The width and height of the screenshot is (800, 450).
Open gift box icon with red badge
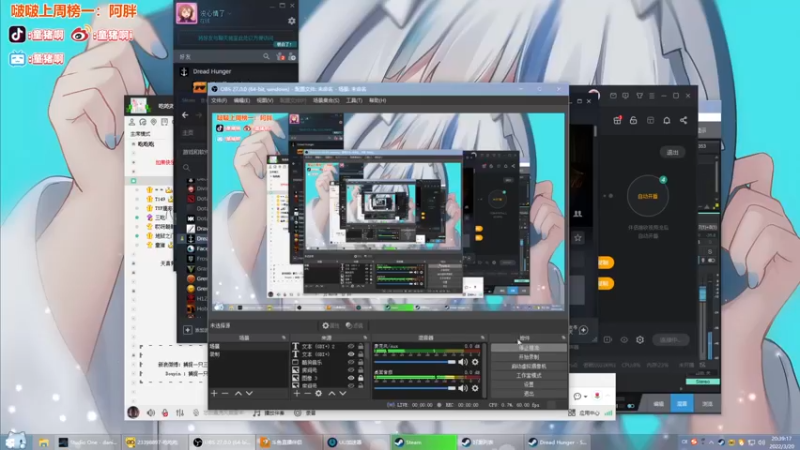pos(617,120)
